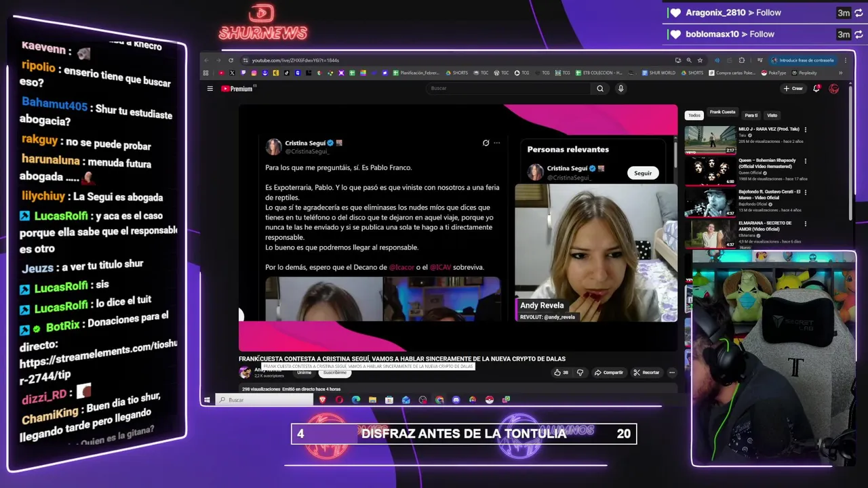Screen dimensions: 868x488
Task: Open File Explorer from the taskbar
Action: click(x=372, y=400)
